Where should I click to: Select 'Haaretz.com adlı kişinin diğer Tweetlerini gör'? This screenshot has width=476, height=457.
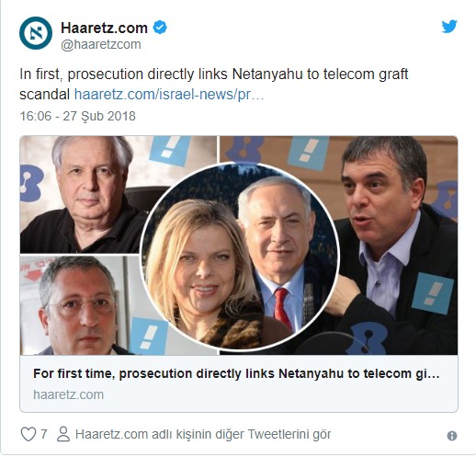(x=203, y=434)
